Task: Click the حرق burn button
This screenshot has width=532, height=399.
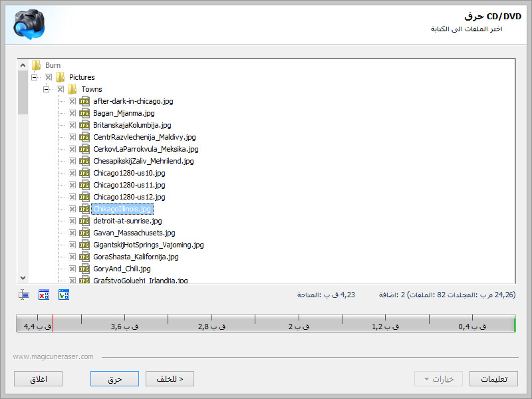Action: click(x=114, y=378)
